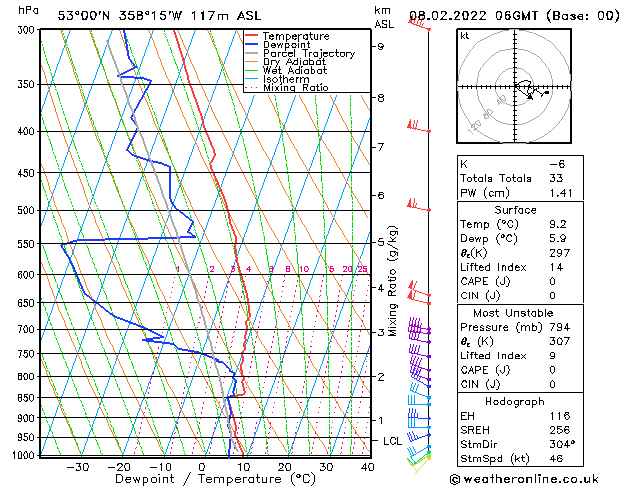Viewport: 629px width, 486px height.
Task: Click the kt unit label in the hodograph
Action: pos(465,36)
